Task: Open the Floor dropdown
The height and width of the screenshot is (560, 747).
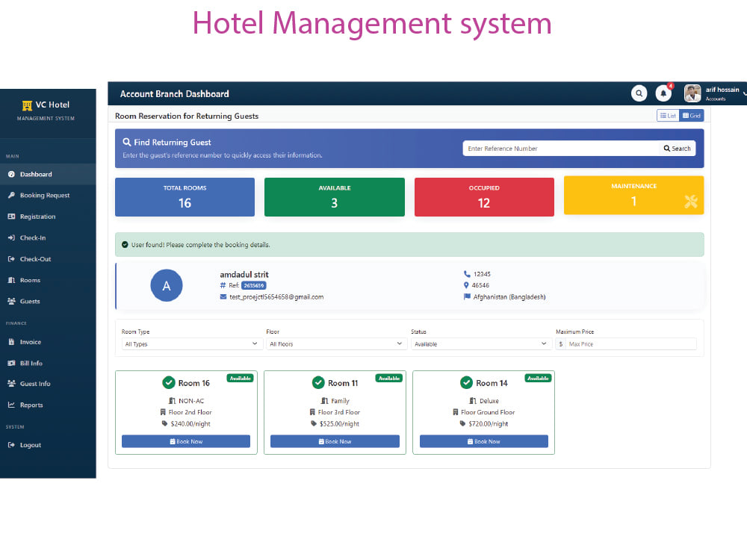Action: coord(337,343)
